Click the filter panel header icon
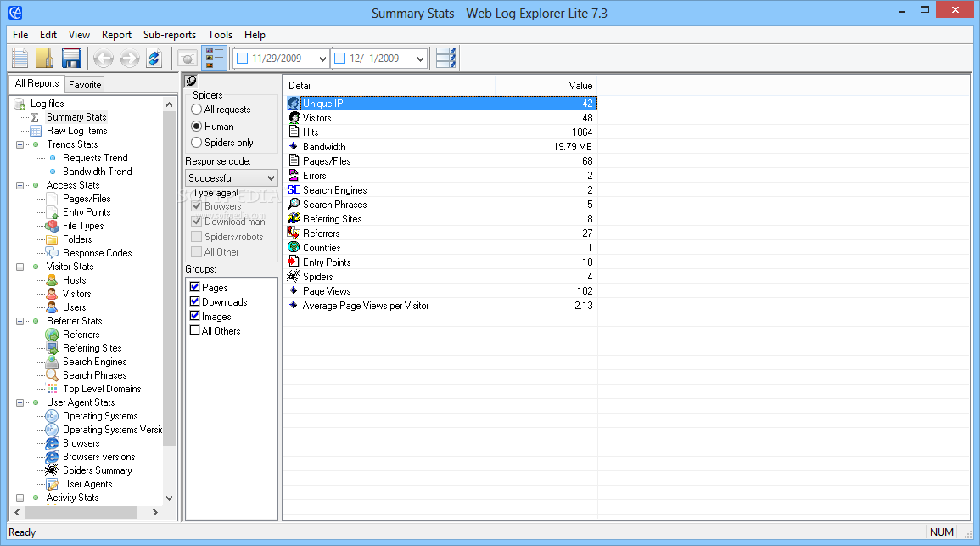 coord(191,81)
